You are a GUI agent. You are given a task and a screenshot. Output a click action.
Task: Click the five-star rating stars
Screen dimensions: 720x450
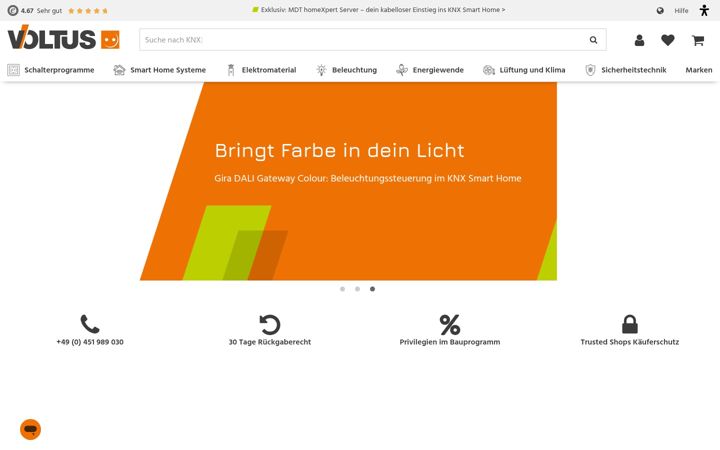coord(88,11)
